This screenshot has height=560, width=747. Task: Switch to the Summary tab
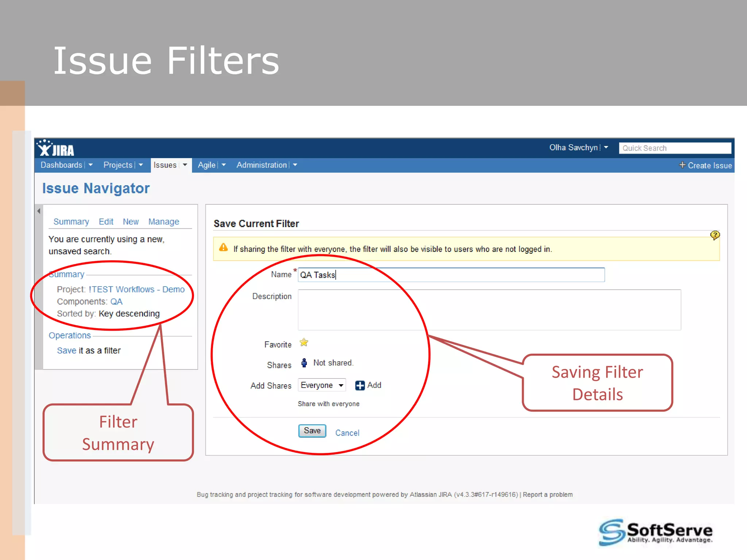click(71, 222)
